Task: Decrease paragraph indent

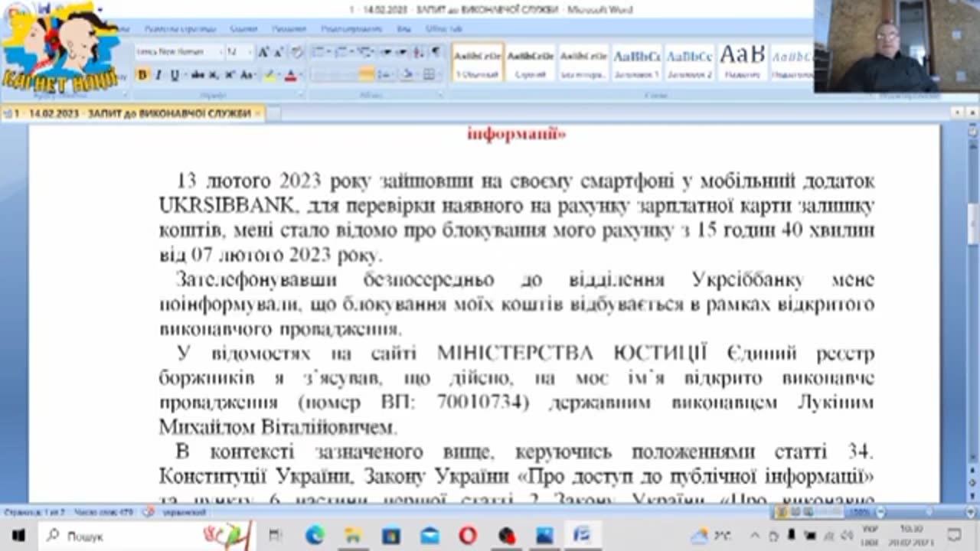Action: [385, 52]
